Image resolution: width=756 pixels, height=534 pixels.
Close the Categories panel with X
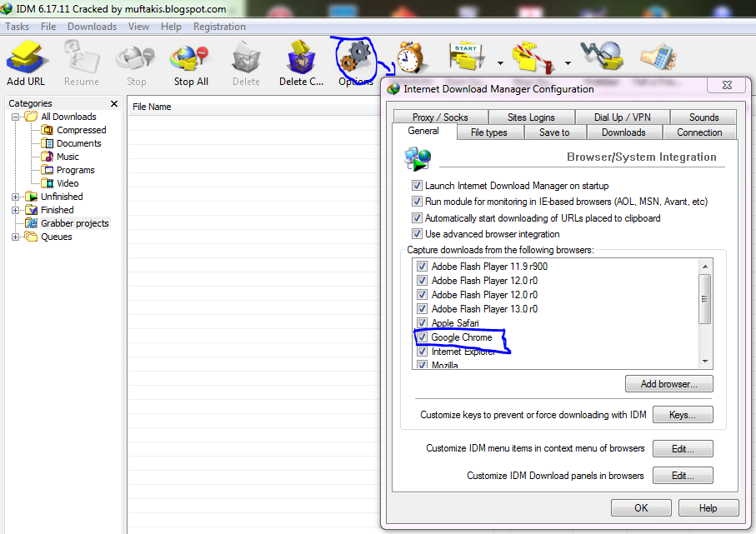coord(114,103)
